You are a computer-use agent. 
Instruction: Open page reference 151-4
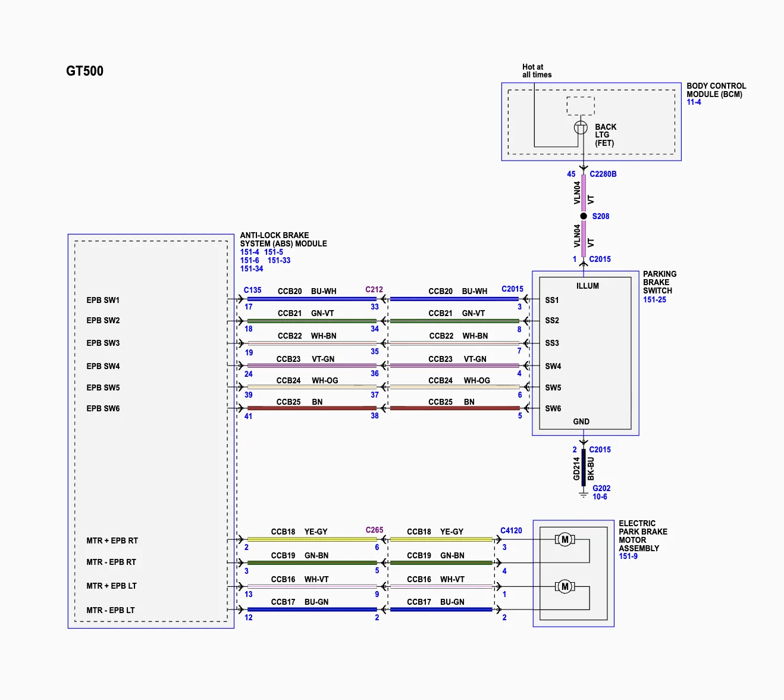(x=250, y=252)
